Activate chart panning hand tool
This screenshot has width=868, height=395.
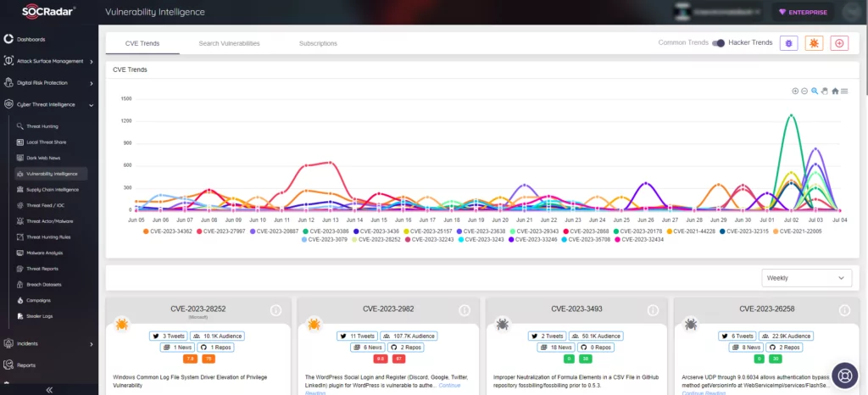click(824, 92)
